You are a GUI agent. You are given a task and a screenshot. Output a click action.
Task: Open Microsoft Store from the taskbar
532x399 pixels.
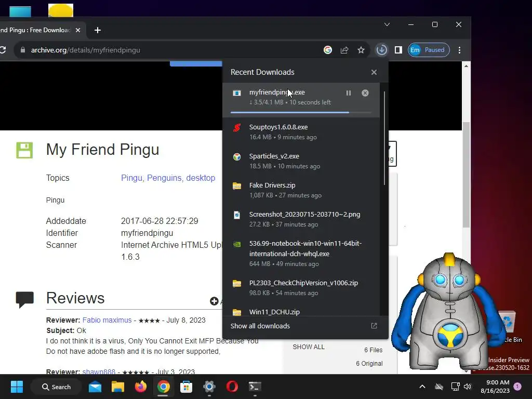(187, 387)
